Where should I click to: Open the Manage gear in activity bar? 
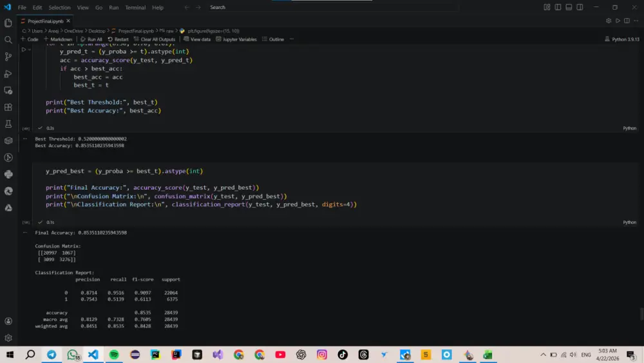pos(8,338)
